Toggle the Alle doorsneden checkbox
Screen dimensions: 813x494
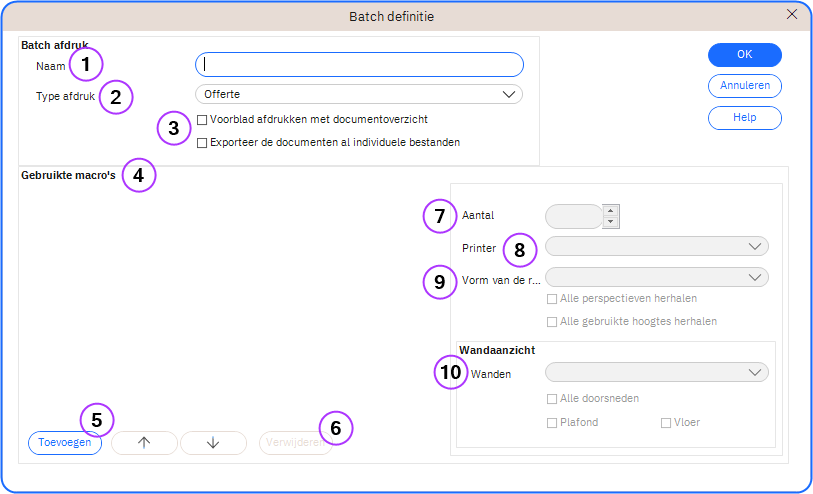click(552, 398)
